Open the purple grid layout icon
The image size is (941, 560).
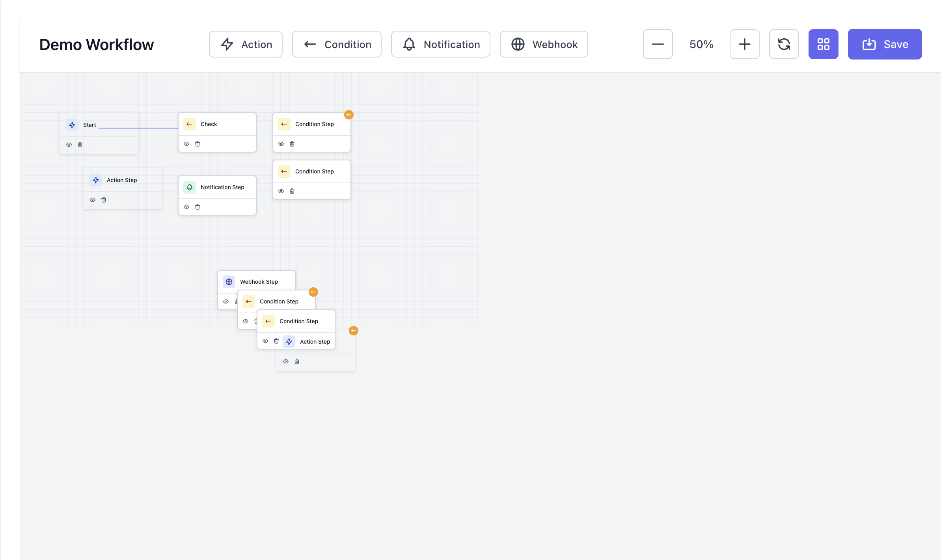[824, 44]
